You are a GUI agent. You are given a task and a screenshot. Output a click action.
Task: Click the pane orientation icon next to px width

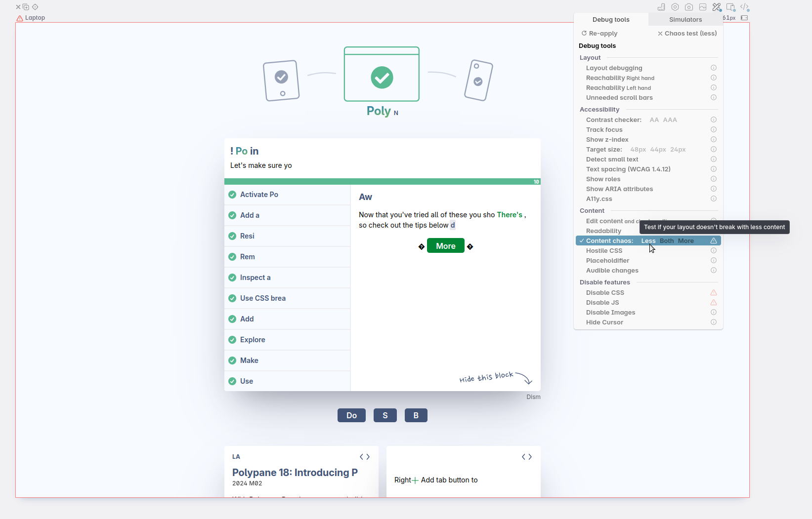tap(744, 18)
